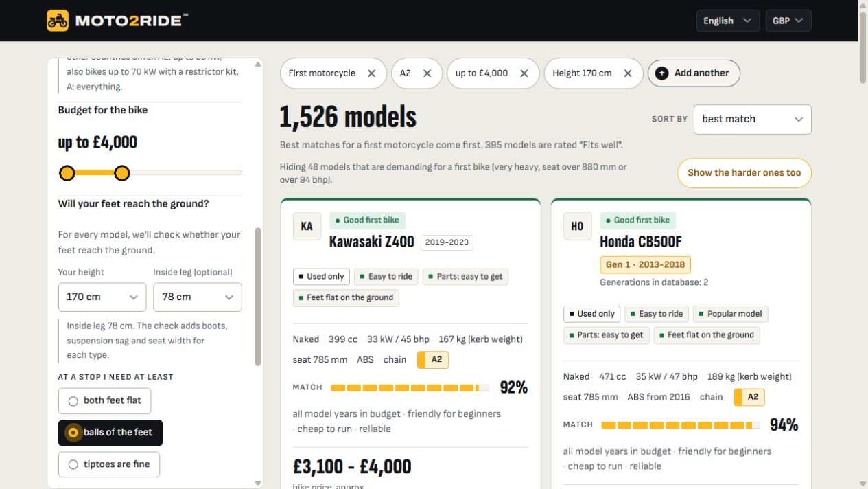The image size is (868, 489).
Task: Click the plus icon on Add another
Action: (x=661, y=73)
